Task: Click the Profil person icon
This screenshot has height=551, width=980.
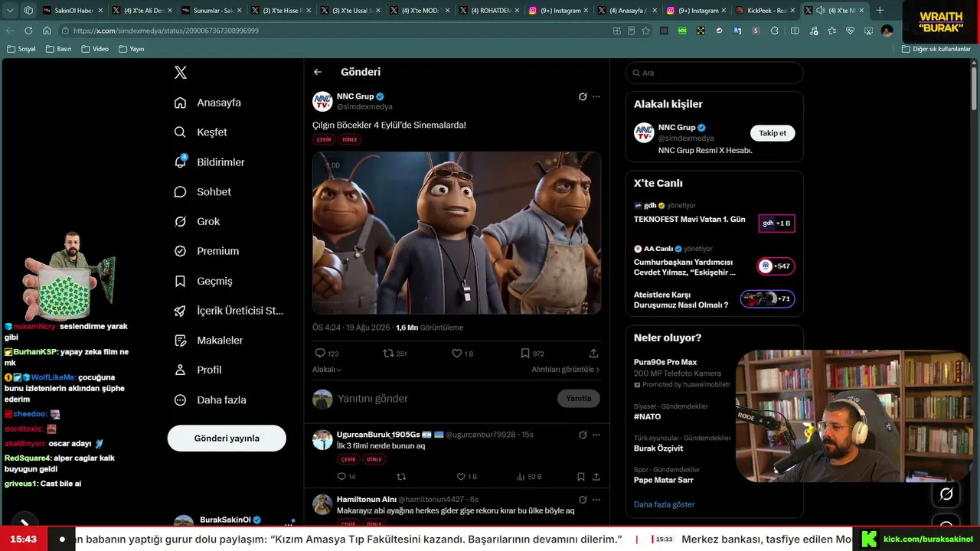Action: pyautogui.click(x=180, y=370)
